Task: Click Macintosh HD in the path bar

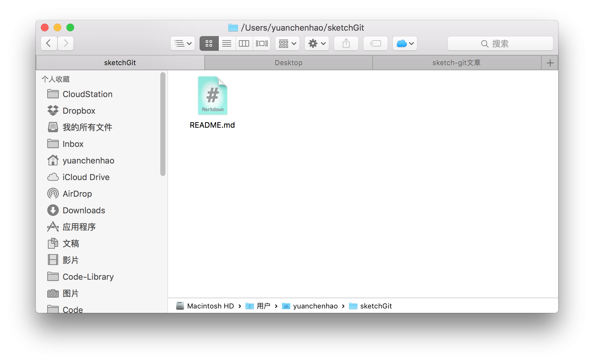Action: (x=205, y=306)
